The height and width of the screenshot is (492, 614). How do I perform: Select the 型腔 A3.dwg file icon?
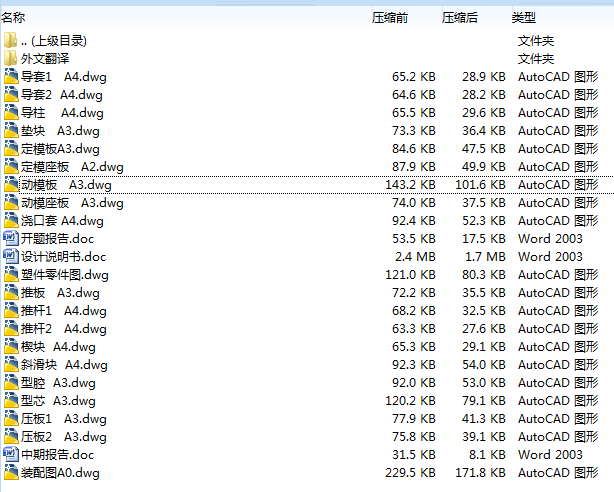(11, 383)
